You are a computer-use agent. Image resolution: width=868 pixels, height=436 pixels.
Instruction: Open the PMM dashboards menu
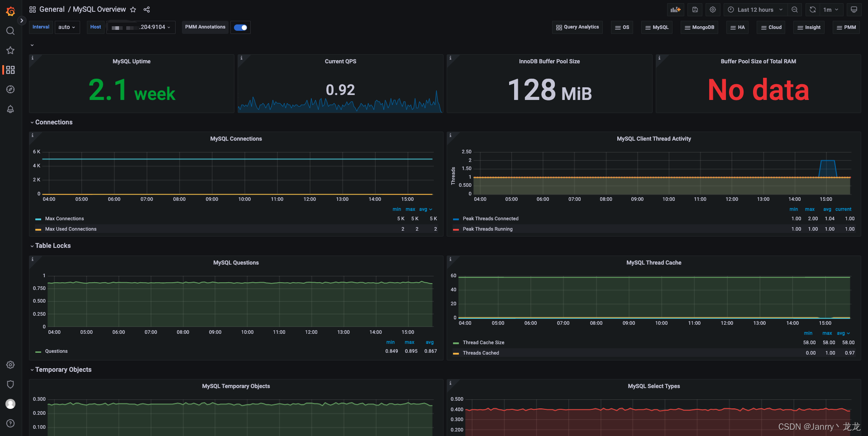click(x=846, y=27)
